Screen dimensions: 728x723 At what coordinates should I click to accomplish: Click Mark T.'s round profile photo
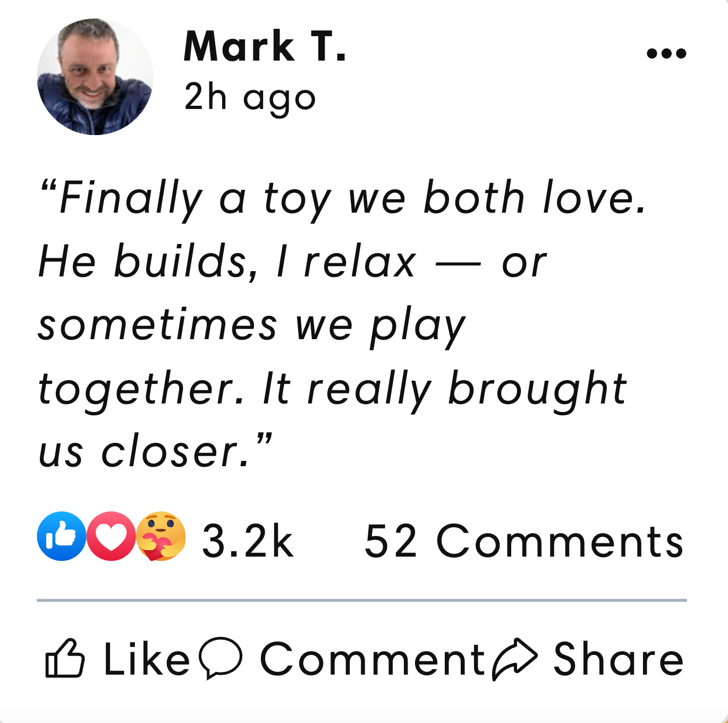tap(95, 77)
